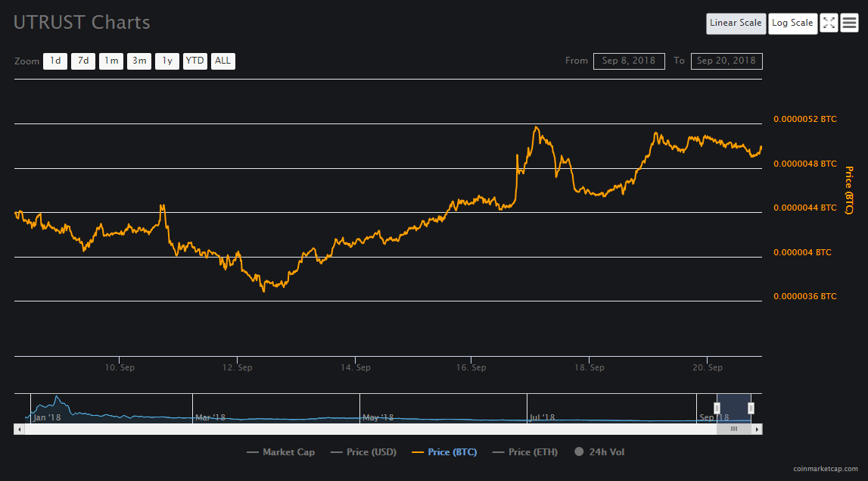Image resolution: width=868 pixels, height=481 pixels.
Task: Click the 20. Sep axis label
Action: (708, 367)
